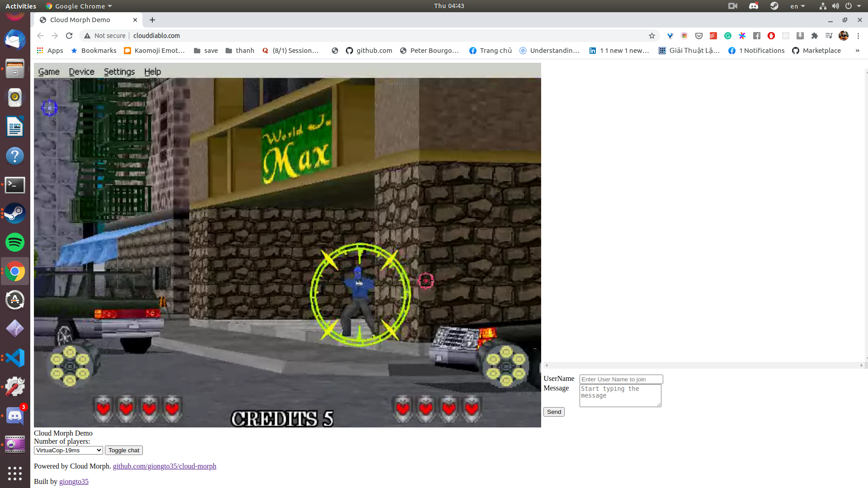Image resolution: width=868 pixels, height=488 pixels.
Task: Open the github.com/giongto35/cloud-morph link
Action: tap(164, 466)
